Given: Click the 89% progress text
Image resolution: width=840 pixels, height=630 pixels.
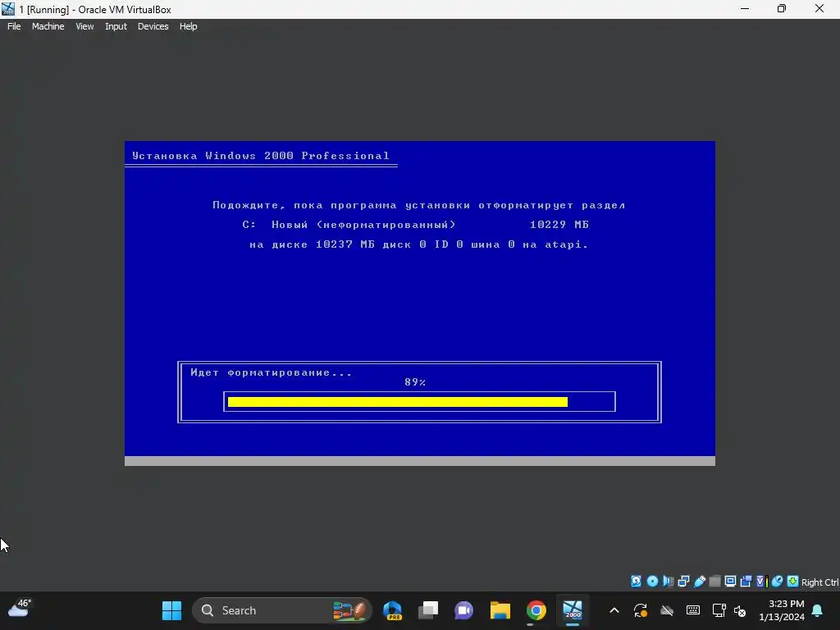Looking at the screenshot, I should pos(415,382).
